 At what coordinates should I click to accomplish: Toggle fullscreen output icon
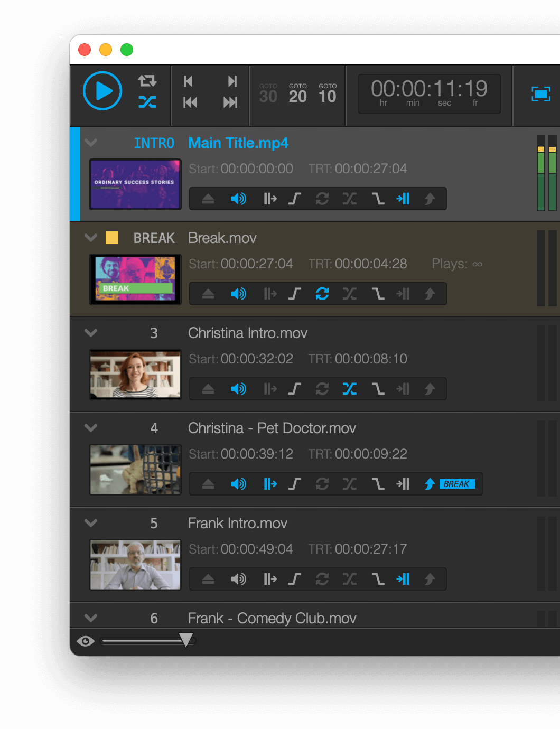(x=540, y=94)
